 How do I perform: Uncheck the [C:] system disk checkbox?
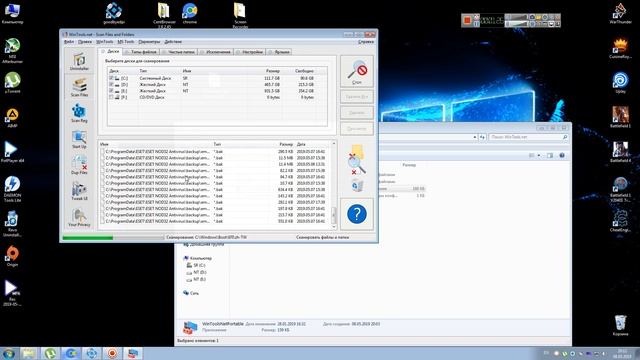[111, 78]
